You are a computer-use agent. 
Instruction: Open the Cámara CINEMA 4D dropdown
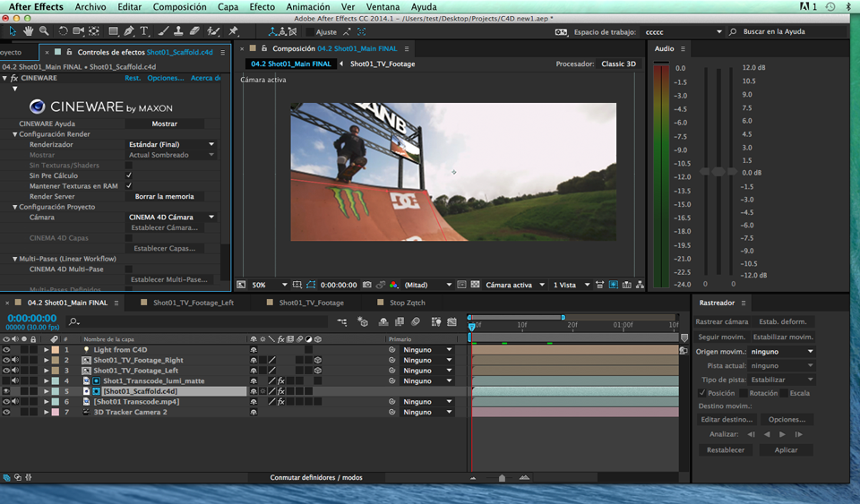point(171,217)
